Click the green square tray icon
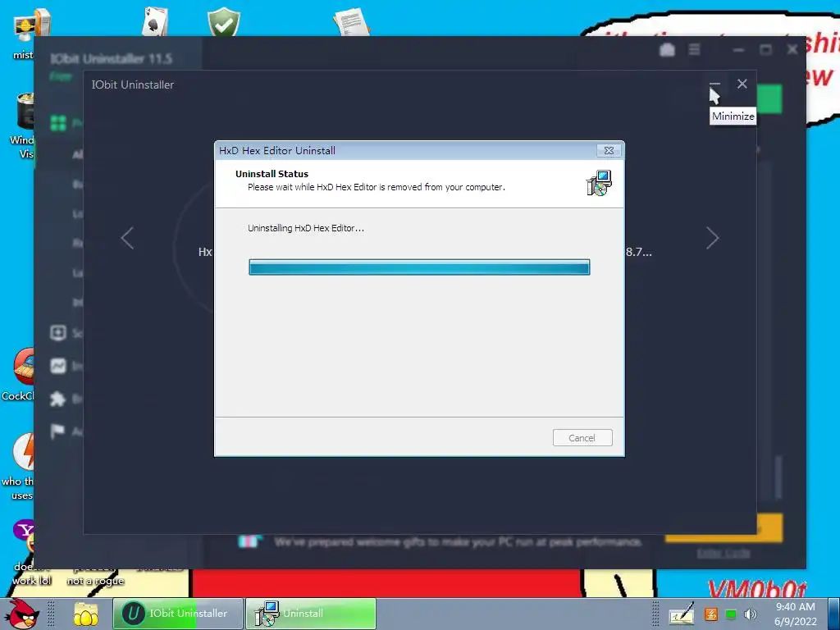This screenshot has height=630, width=840. click(x=731, y=614)
